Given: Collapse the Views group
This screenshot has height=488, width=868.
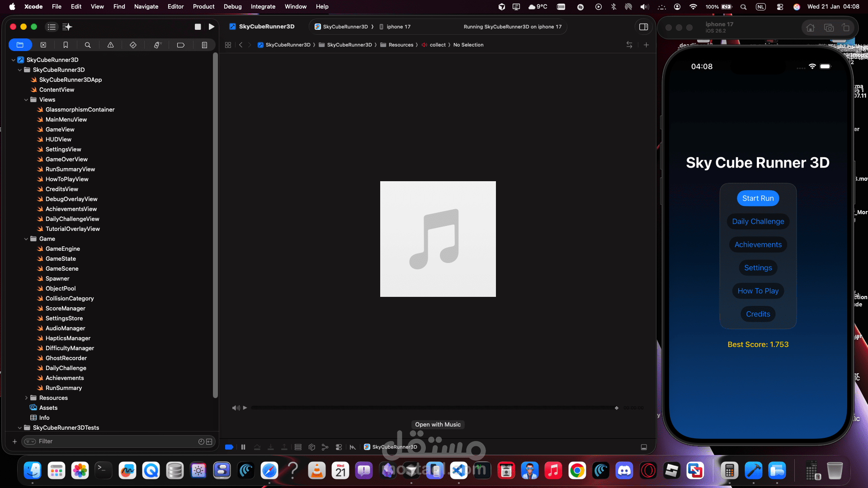Looking at the screenshot, I should pyautogui.click(x=26, y=99).
